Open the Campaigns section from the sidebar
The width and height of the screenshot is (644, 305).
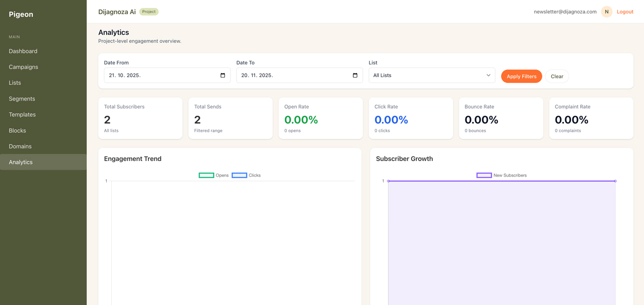tap(23, 67)
